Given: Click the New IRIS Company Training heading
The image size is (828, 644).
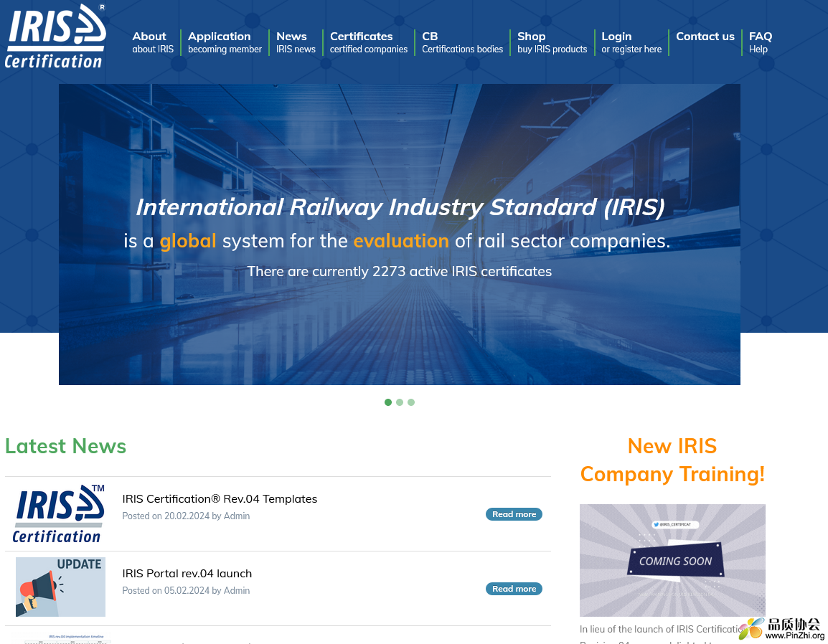Looking at the screenshot, I should [672, 460].
